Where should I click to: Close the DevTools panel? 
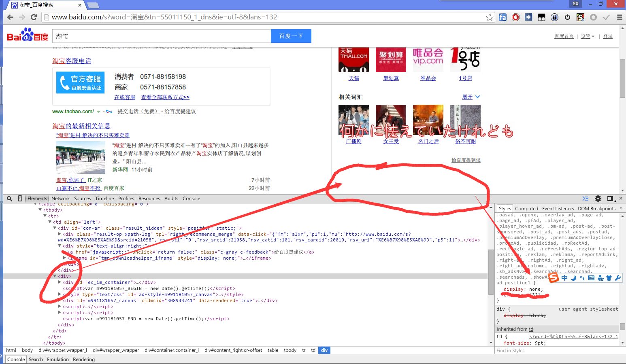click(621, 198)
